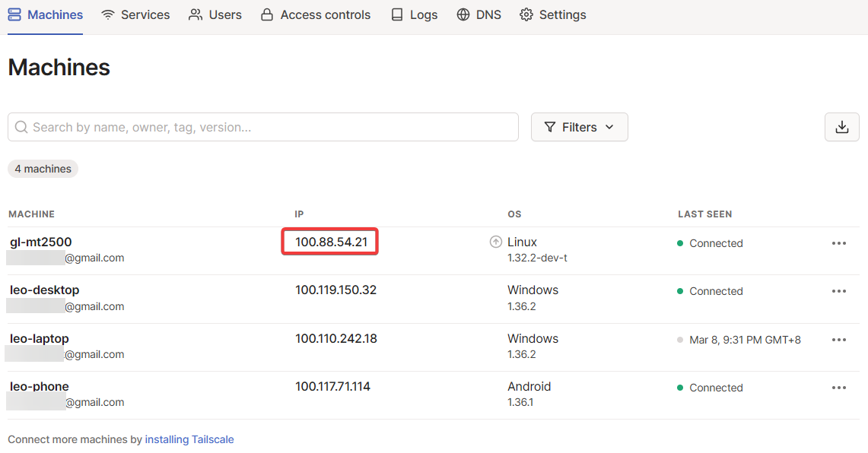868x453 pixels.
Task: Select IP address 100.110.242.18
Action: [336, 338]
